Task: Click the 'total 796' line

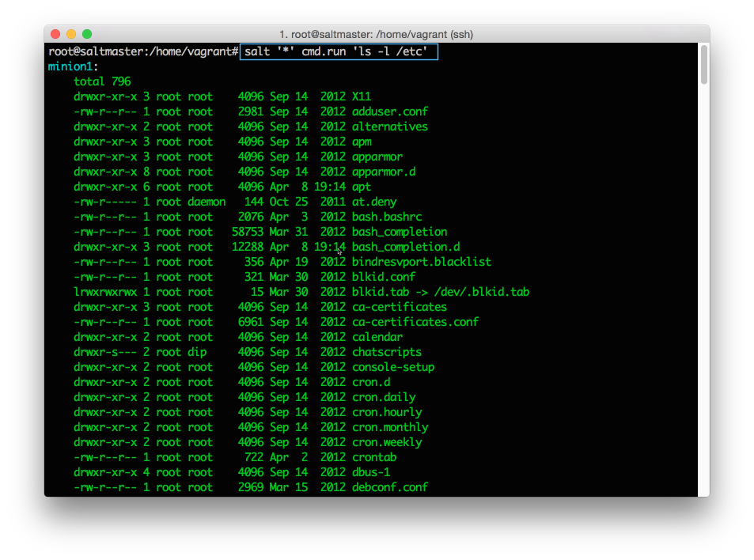Action: pos(102,81)
